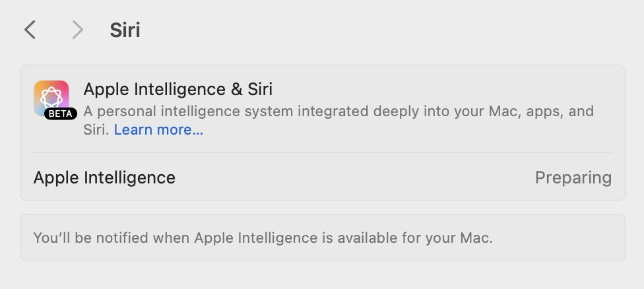
Task: Go forward using the right chevron
Action: point(78,30)
